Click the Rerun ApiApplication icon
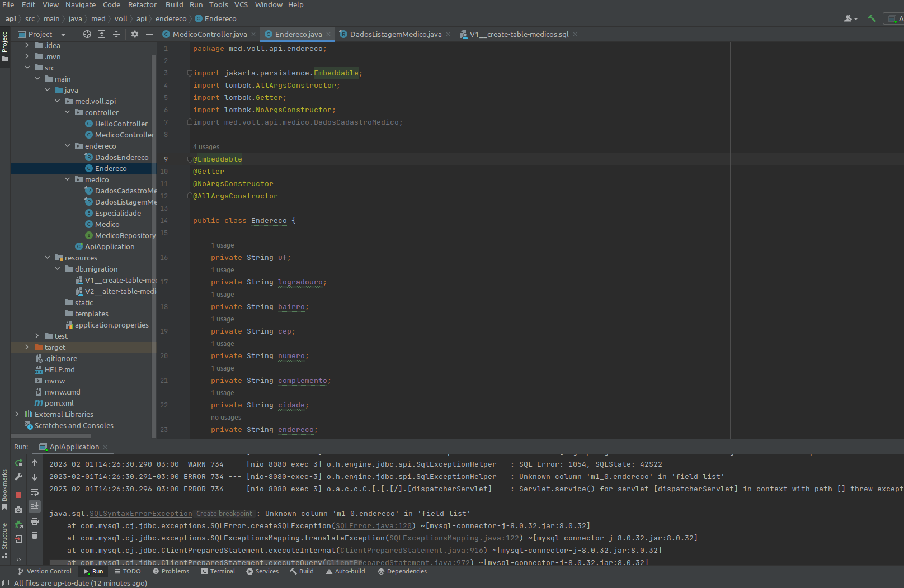 click(x=18, y=463)
